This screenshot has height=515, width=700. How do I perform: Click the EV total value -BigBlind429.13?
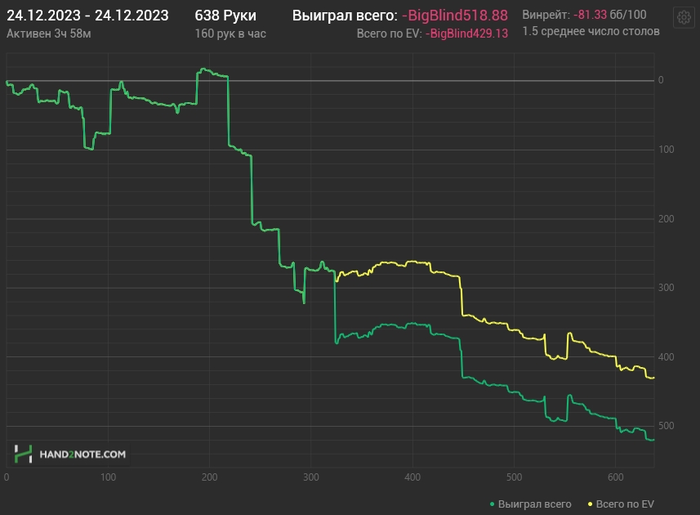pos(467,33)
